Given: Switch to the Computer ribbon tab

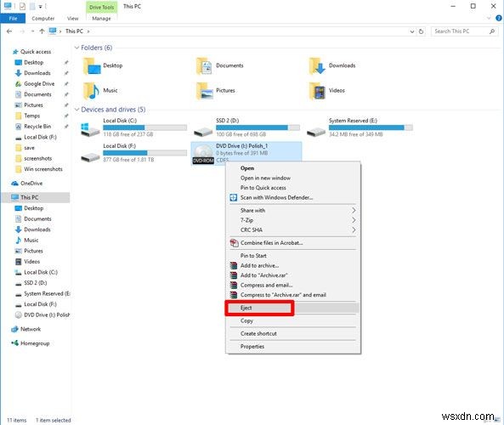Looking at the screenshot, I should 43,19.
